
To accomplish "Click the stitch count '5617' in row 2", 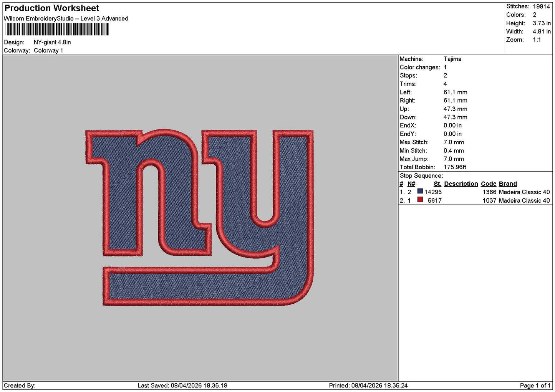I will tap(435, 200).
